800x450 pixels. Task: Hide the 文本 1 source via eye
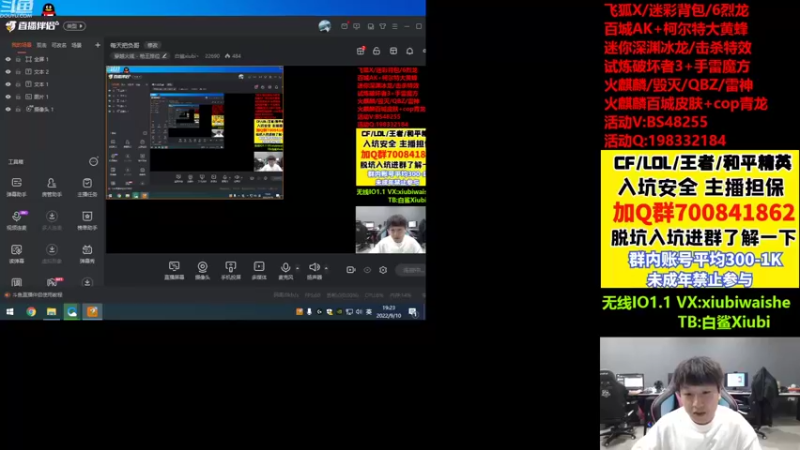pyautogui.click(x=8, y=84)
